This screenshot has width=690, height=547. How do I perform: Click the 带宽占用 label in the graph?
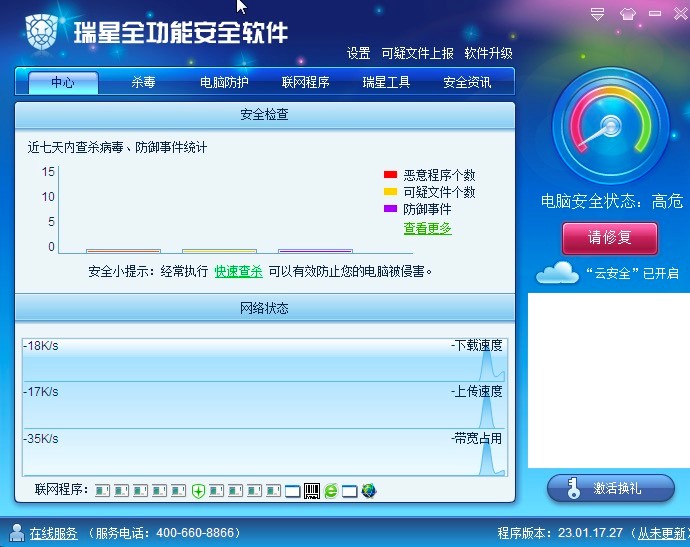[x=477, y=438]
